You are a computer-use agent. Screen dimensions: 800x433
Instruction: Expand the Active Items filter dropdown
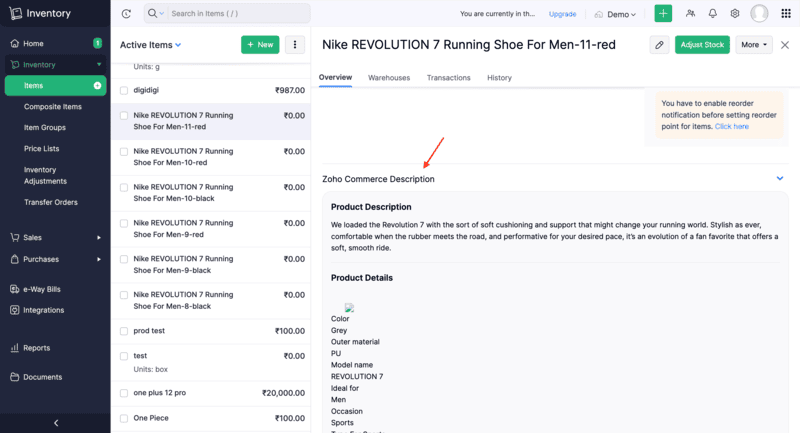click(178, 45)
